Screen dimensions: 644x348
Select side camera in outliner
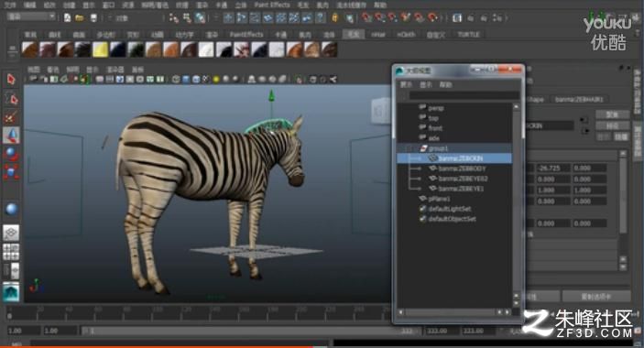pyautogui.click(x=433, y=138)
